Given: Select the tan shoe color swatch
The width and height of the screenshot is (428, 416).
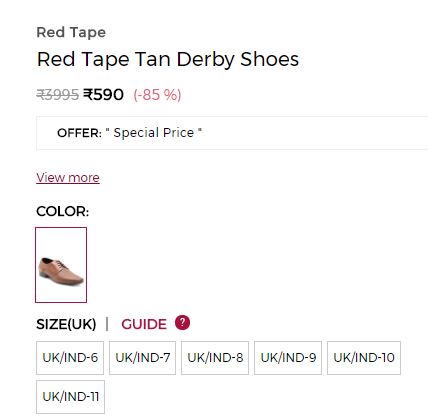Looking at the screenshot, I should pyautogui.click(x=61, y=265).
